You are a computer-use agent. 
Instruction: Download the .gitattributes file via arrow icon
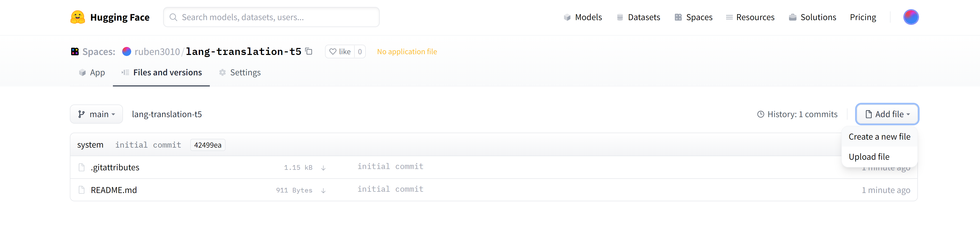323,167
